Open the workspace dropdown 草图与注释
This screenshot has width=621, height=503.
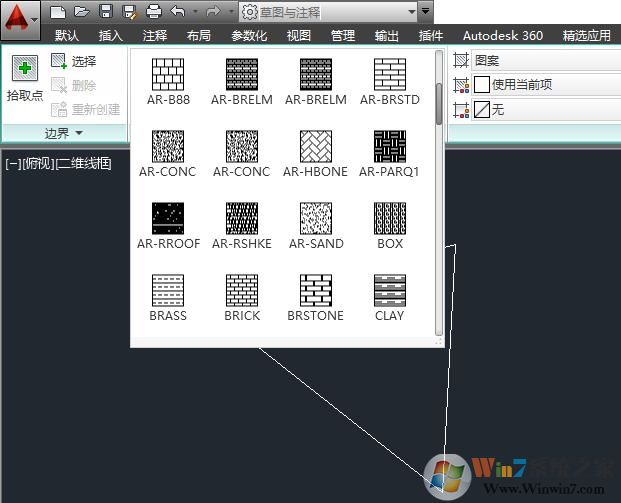329,12
